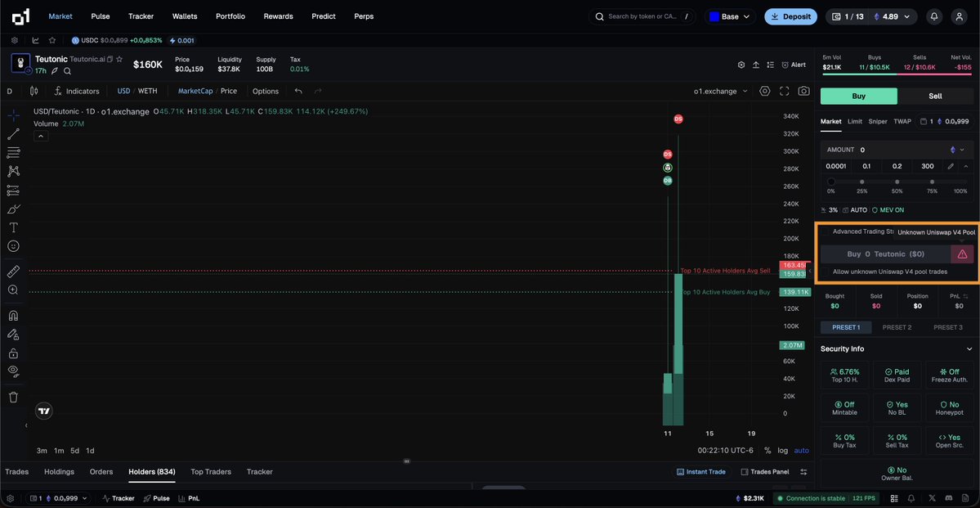980x508 pixels.
Task: Edit preset amounts with pencil icon
Action: coord(951,166)
